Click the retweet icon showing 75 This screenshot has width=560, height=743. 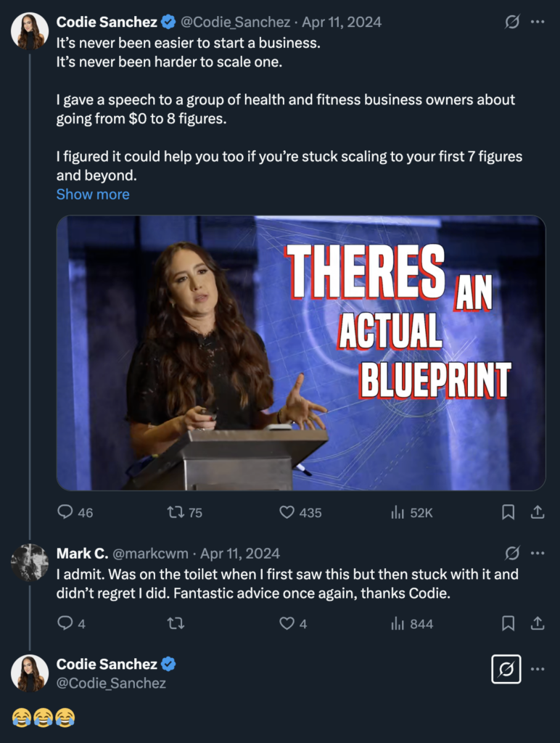[x=175, y=512]
